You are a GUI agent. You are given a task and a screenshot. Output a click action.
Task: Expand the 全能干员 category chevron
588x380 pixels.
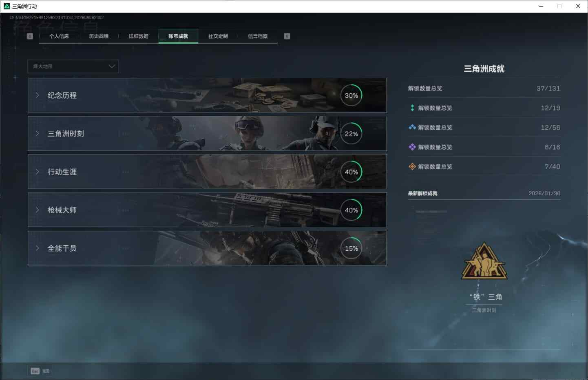click(37, 248)
